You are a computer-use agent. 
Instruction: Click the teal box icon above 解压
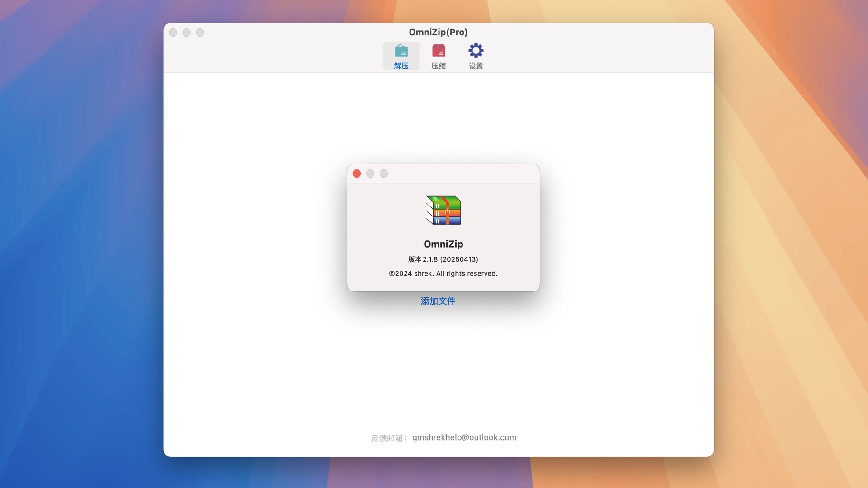click(x=401, y=50)
